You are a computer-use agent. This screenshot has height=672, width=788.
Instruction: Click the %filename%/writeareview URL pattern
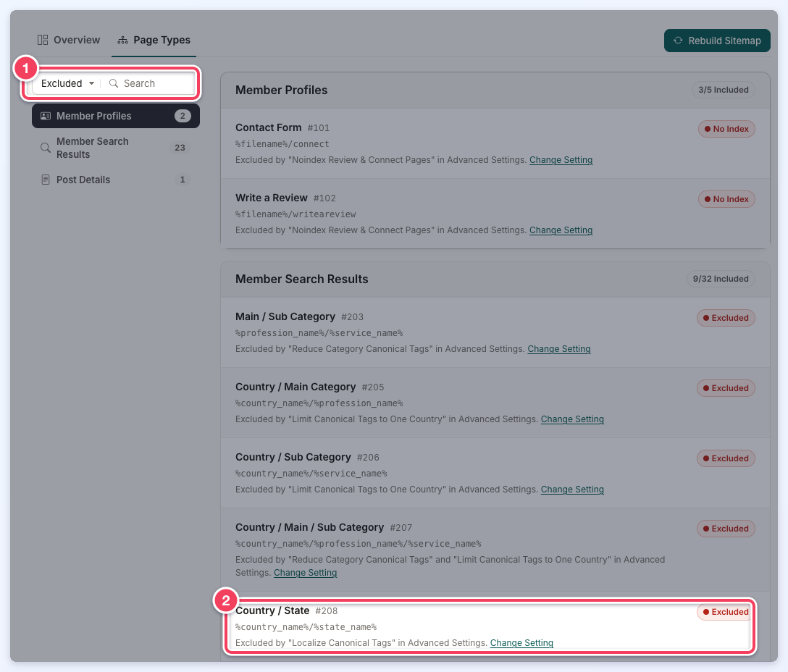pos(295,214)
